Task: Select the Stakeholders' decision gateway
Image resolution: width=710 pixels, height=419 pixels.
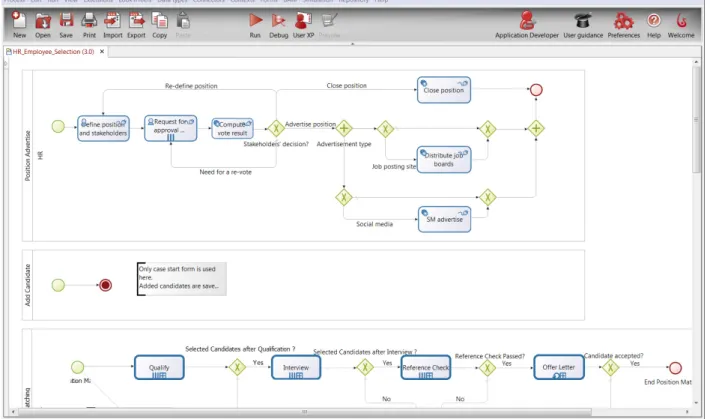Action: pos(276,129)
